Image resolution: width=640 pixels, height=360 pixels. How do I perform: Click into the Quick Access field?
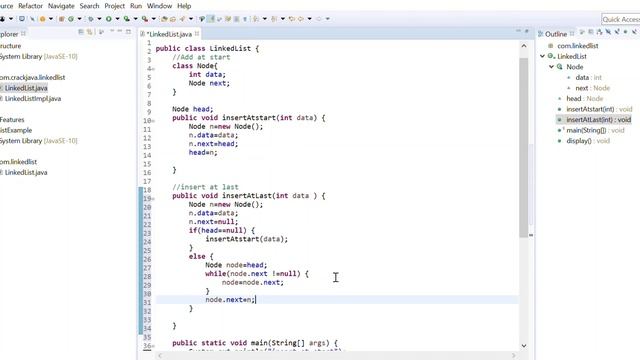pyautogui.click(x=621, y=19)
